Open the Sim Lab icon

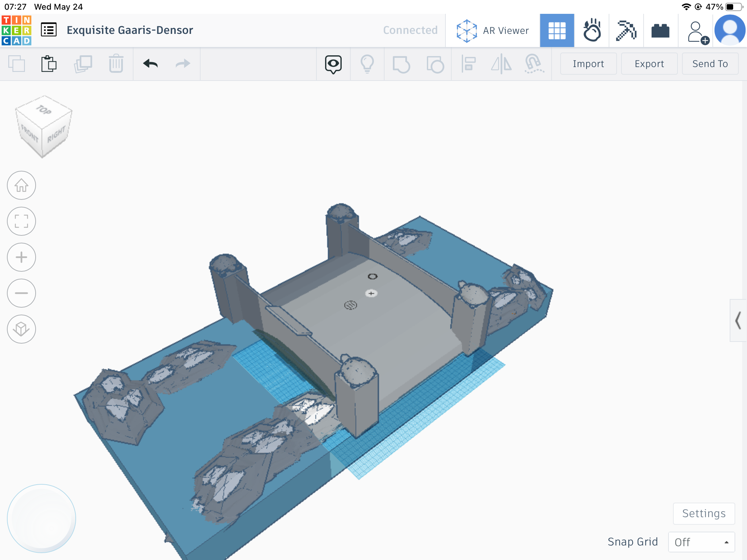click(592, 31)
